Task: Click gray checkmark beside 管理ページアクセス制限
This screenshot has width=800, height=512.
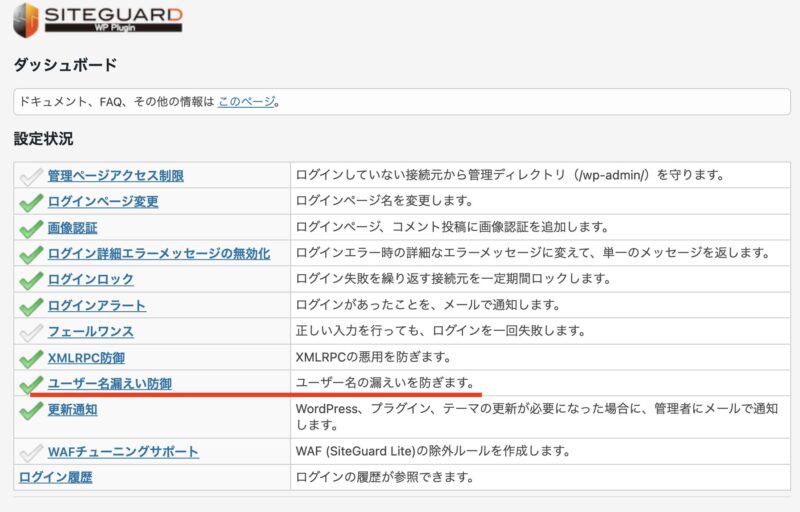Action: (31, 176)
